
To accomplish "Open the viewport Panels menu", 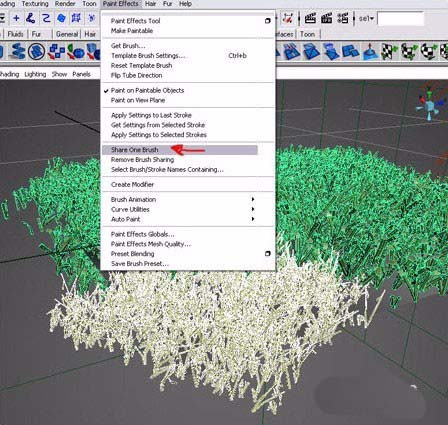I will 81,74.
